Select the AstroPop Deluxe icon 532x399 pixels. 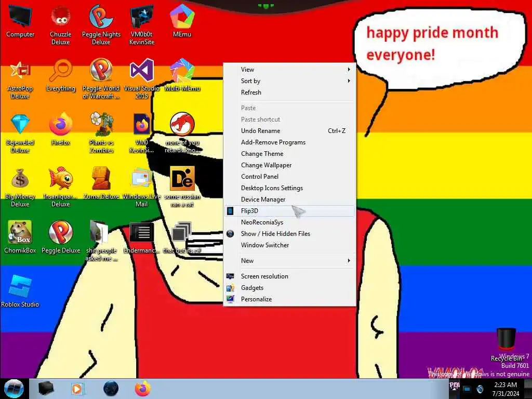[x=20, y=79]
